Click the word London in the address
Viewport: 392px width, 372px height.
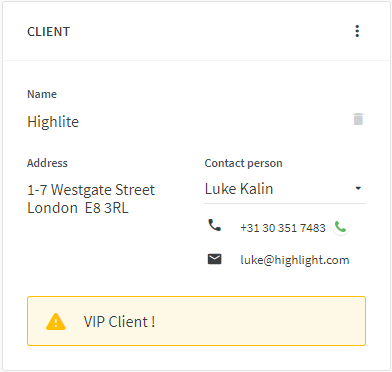click(52, 208)
